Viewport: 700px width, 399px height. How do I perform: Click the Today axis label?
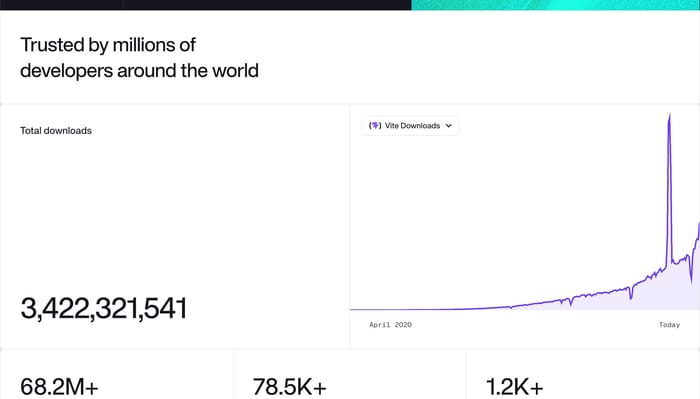pos(669,325)
